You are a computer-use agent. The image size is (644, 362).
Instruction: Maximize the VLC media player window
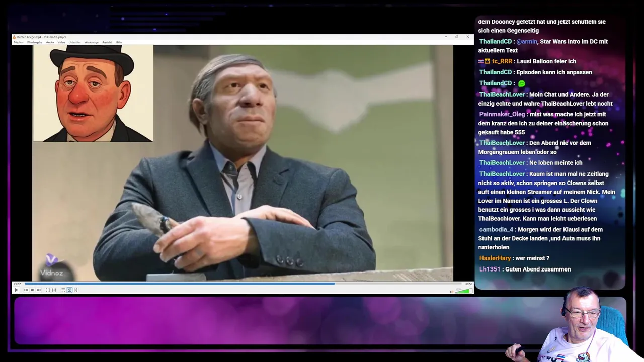pos(457,37)
